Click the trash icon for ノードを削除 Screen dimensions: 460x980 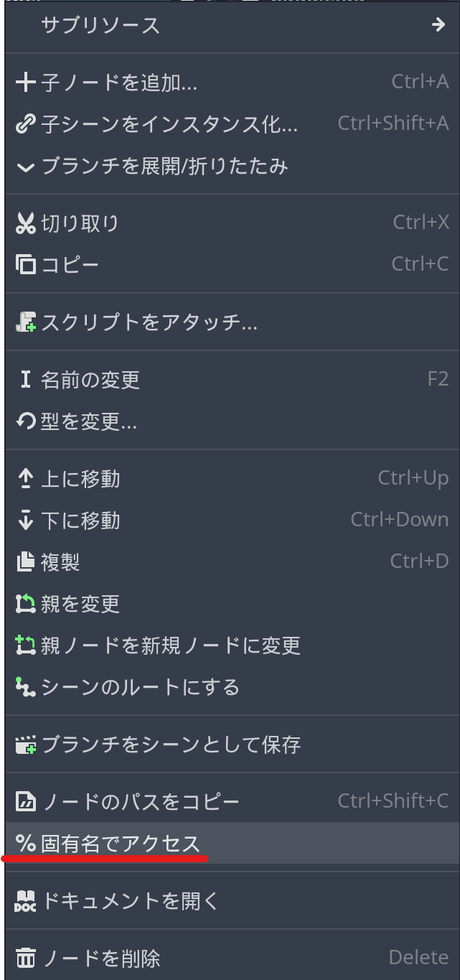coord(25,958)
